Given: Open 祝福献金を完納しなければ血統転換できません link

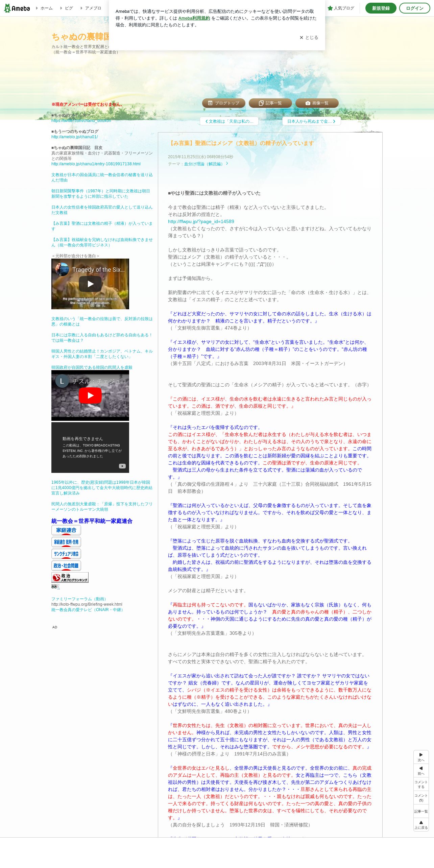Looking at the screenshot, I should coord(102,242).
